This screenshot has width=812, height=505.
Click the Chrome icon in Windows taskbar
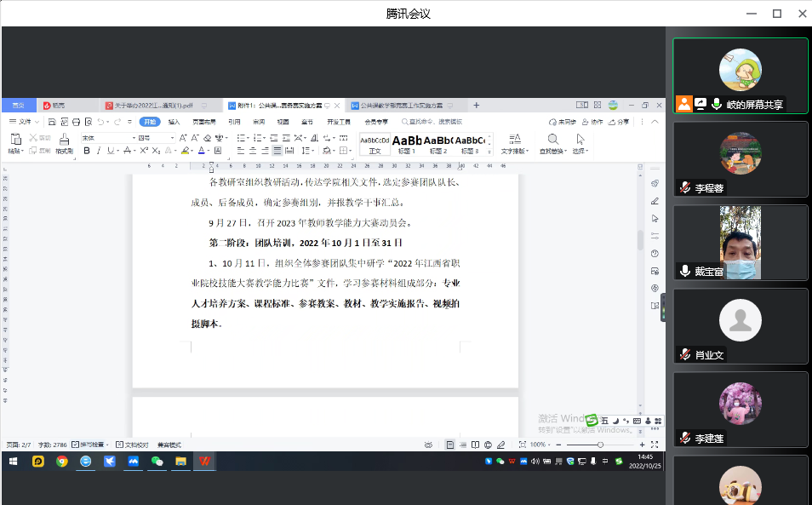tap(61, 462)
